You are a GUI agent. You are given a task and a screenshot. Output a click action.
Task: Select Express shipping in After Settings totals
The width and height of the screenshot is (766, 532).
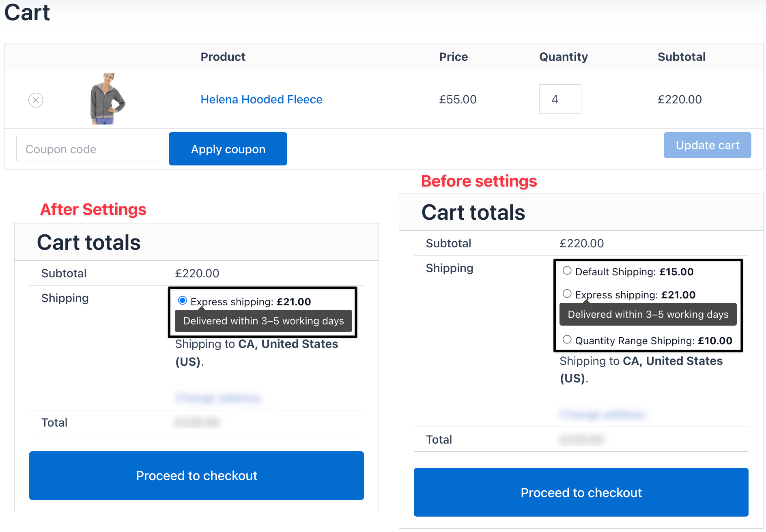[183, 301]
